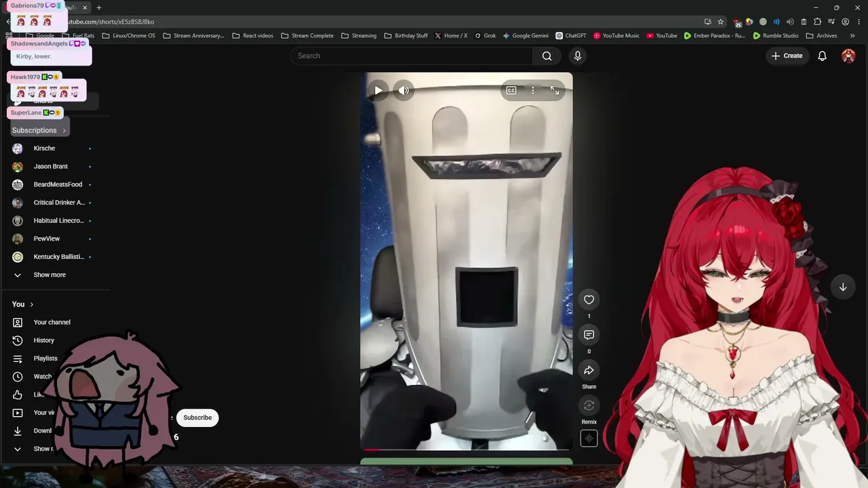Open YouTube notifications bell
The image size is (868, 488).
point(822,56)
